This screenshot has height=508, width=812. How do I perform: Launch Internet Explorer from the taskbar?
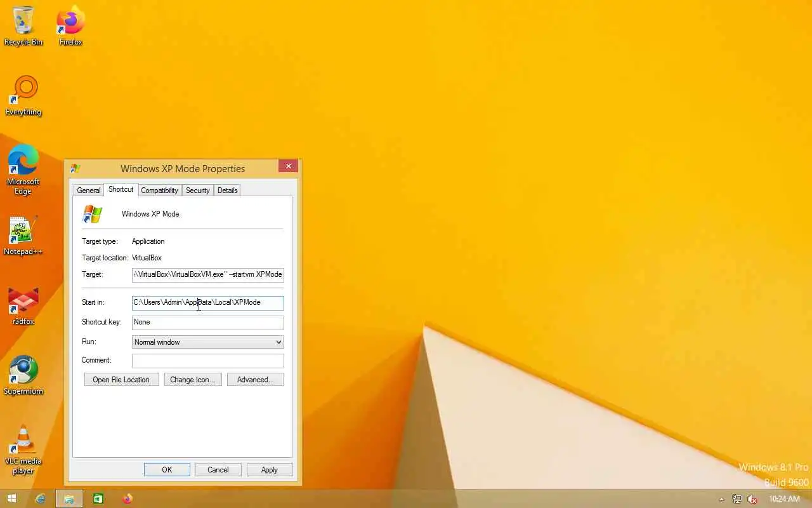coord(41,498)
